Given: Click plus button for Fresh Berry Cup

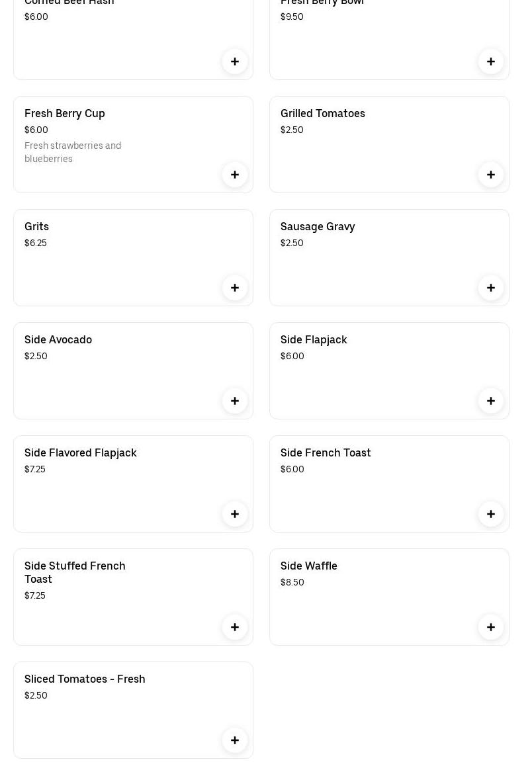Looking at the screenshot, I should (x=235, y=175).
